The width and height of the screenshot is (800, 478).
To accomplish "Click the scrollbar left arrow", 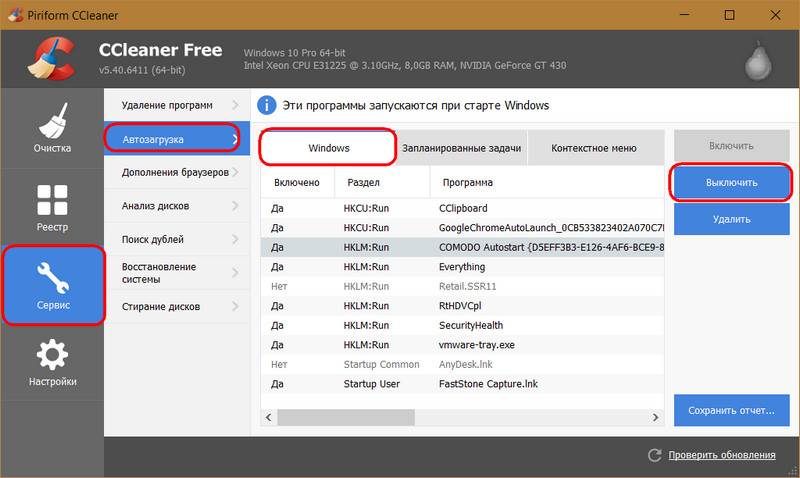I will [x=268, y=417].
